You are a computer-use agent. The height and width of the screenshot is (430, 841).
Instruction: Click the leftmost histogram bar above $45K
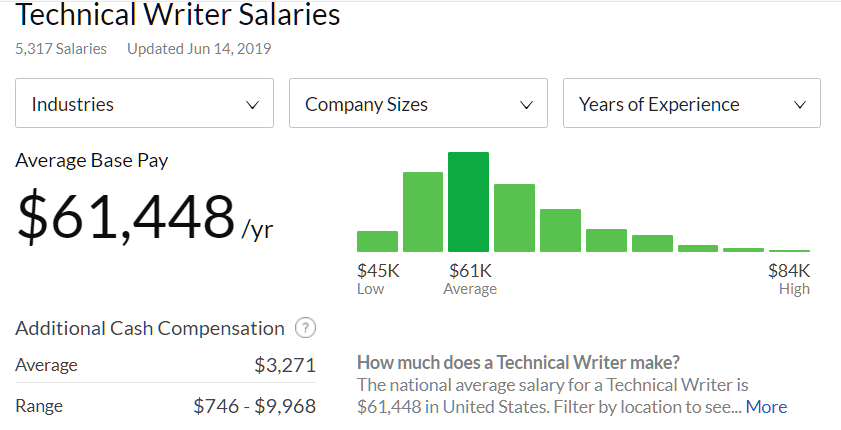(x=377, y=241)
